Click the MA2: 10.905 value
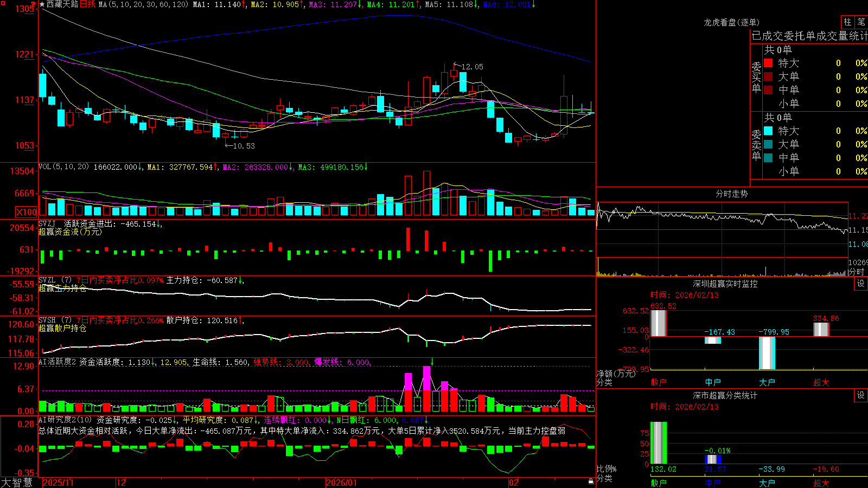The image size is (868, 488). pyautogui.click(x=277, y=4)
